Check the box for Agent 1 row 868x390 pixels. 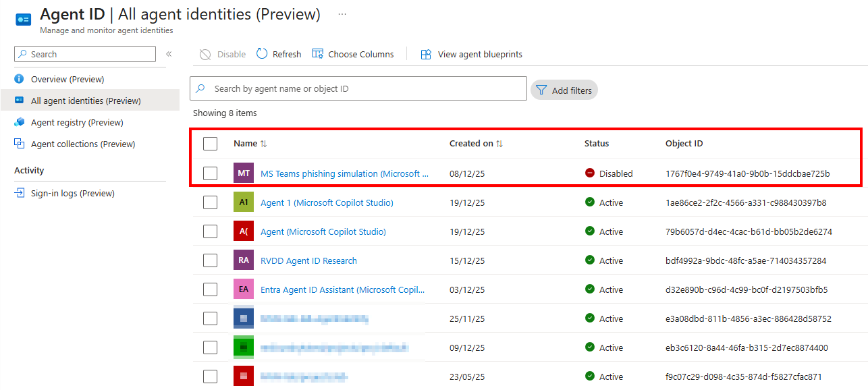pos(211,202)
